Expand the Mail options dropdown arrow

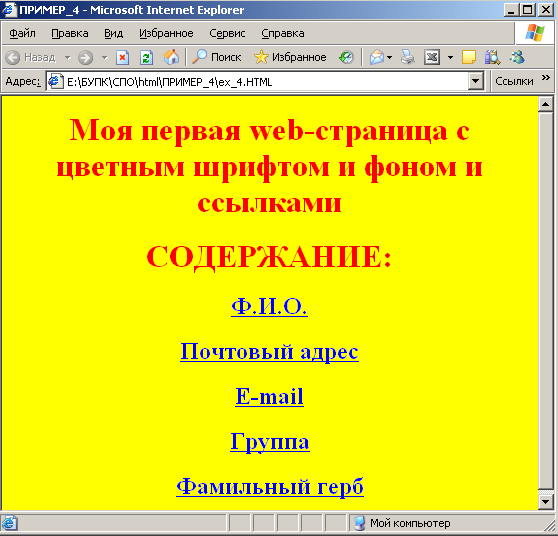[390, 57]
